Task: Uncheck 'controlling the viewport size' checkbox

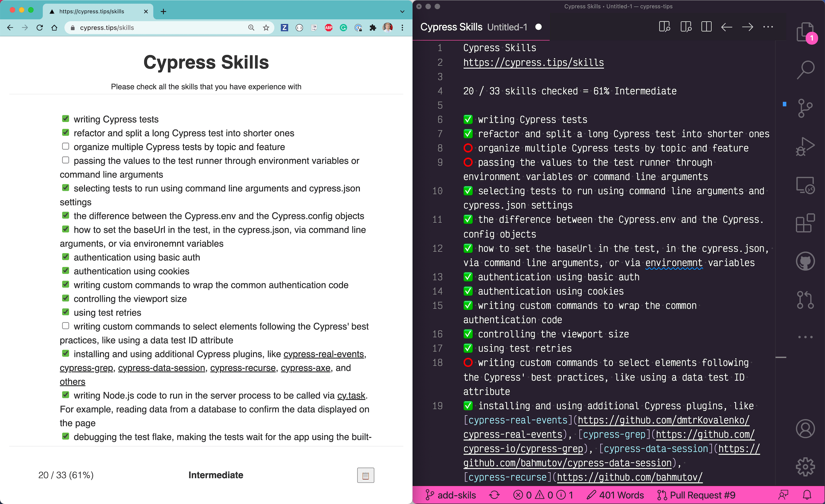Action: pyautogui.click(x=66, y=298)
